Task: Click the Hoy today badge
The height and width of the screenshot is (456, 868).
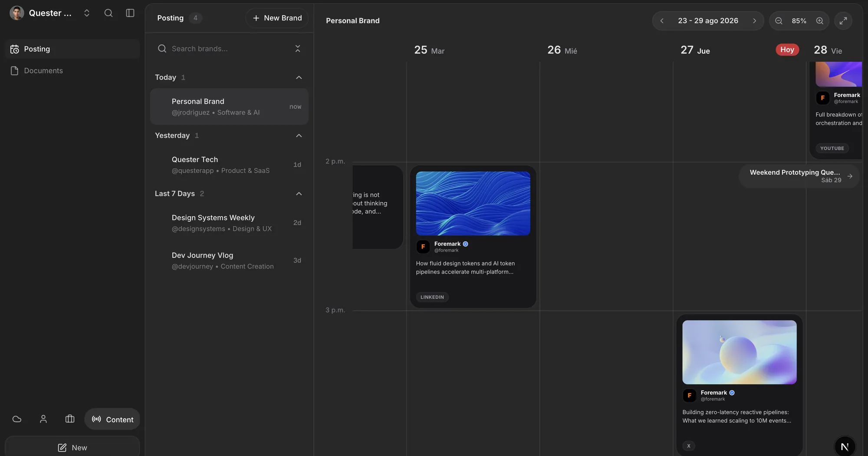Action: click(787, 49)
